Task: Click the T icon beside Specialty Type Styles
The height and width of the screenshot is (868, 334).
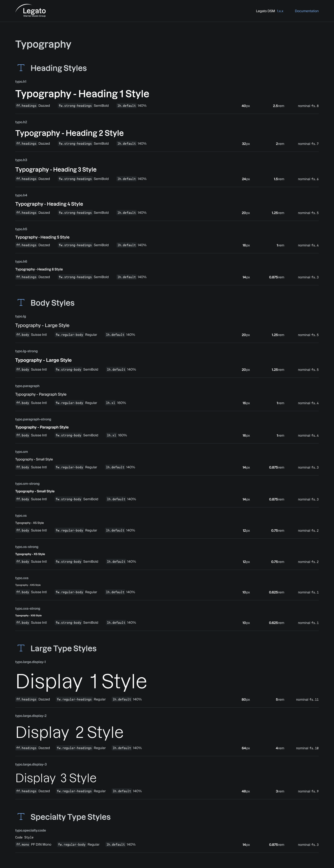Action: coord(21,817)
